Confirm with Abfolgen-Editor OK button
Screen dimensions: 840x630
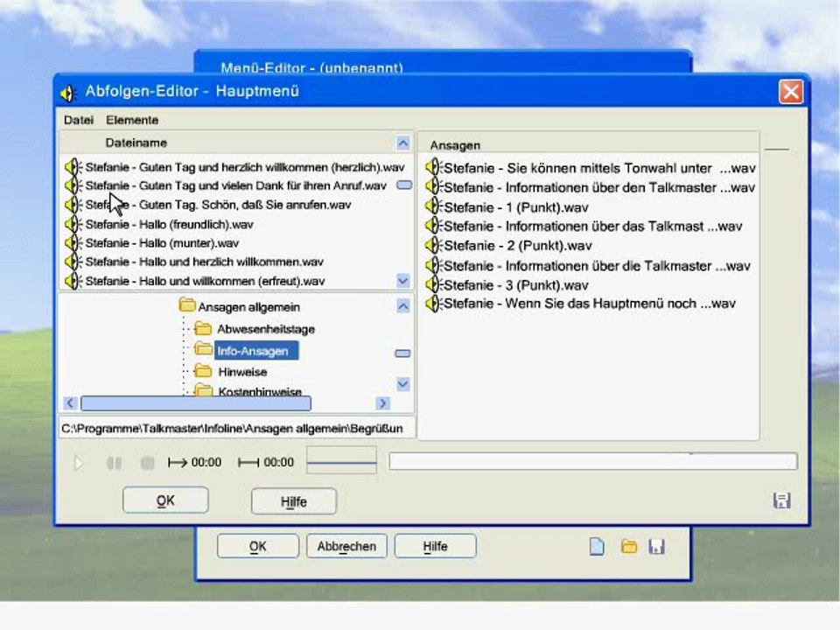(x=165, y=500)
